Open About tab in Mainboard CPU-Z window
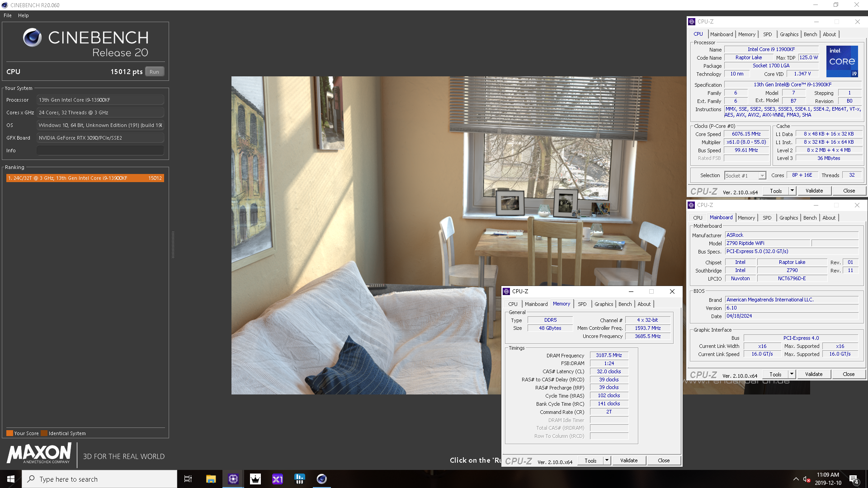Image resolution: width=868 pixels, height=488 pixels. [x=829, y=218]
